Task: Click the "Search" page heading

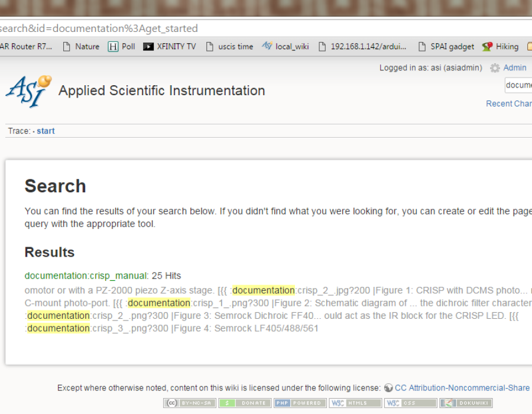Action: pos(56,186)
